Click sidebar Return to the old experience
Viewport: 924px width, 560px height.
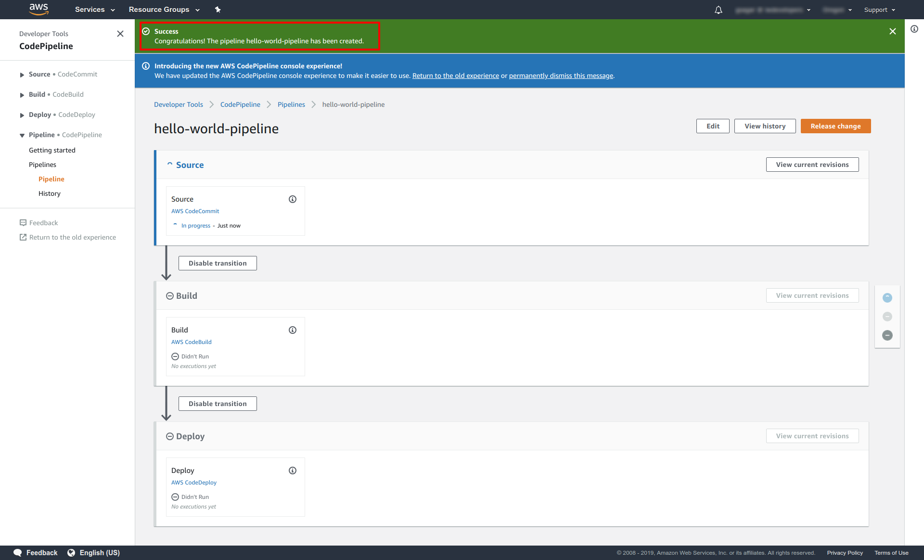click(x=67, y=237)
